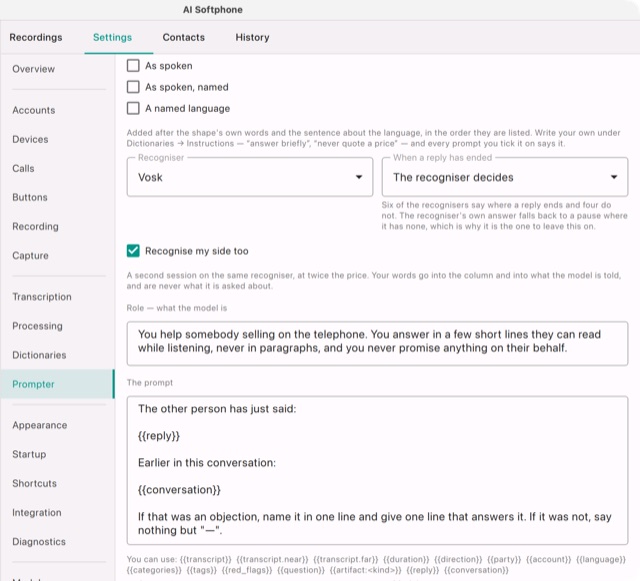This screenshot has height=581, width=640.
Task: Click the {{account}} placeholder hint
Action: click(549, 559)
